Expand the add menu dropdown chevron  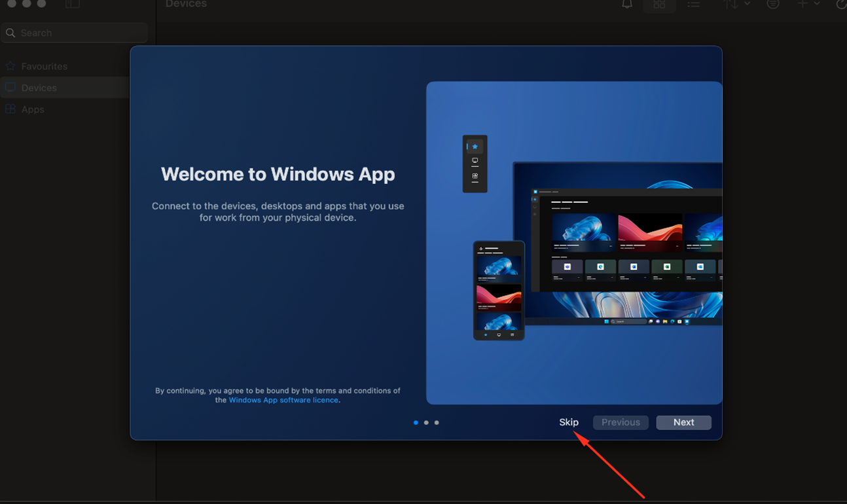pyautogui.click(x=817, y=4)
